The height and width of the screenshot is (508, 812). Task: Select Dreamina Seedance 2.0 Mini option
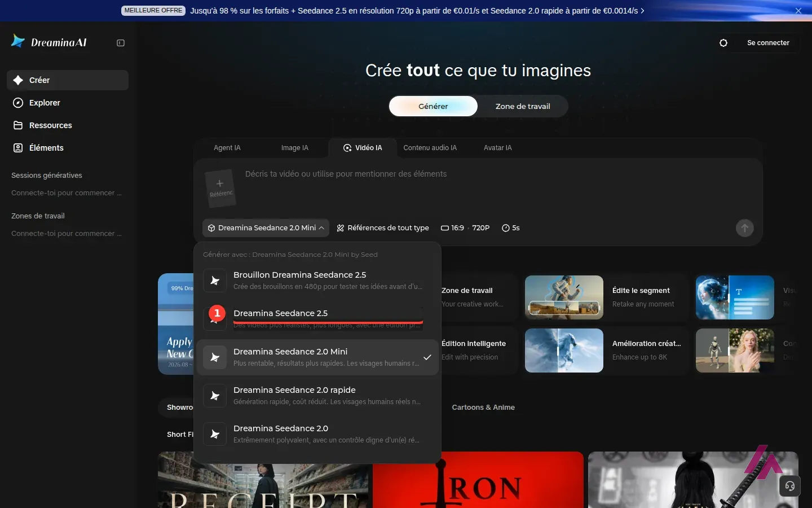317,357
